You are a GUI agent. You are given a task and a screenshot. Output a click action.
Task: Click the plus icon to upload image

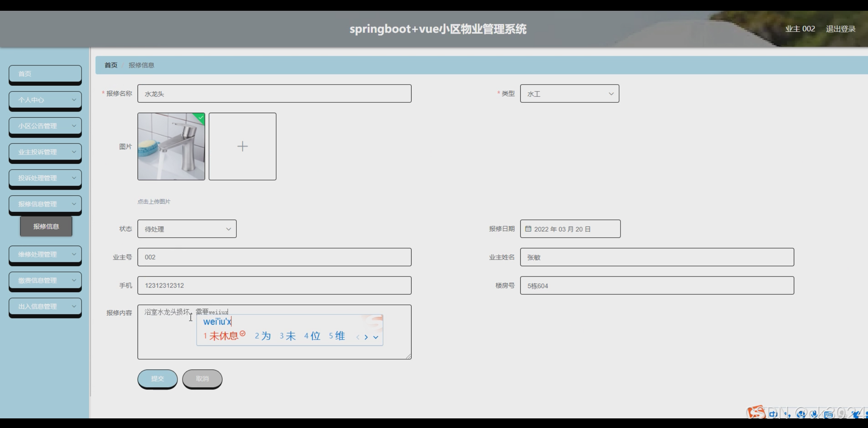[242, 146]
